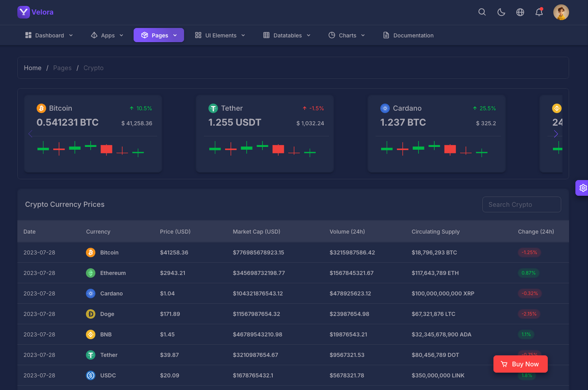Open the settings gear side panel
The height and width of the screenshot is (390, 588).
tap(583, 188)
